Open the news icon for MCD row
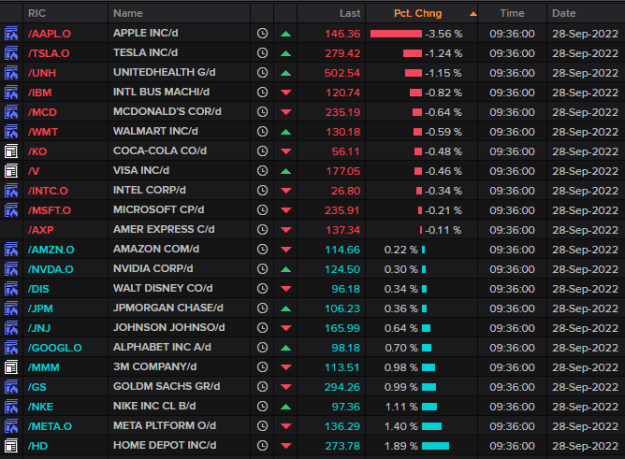This screenshot has width=625, height=459. [x=11, y=112]
